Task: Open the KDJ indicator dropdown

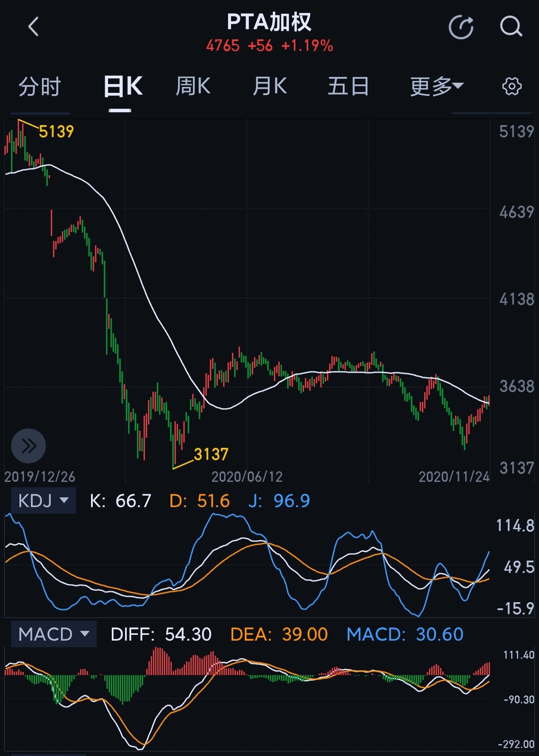Action: [43, 500]
